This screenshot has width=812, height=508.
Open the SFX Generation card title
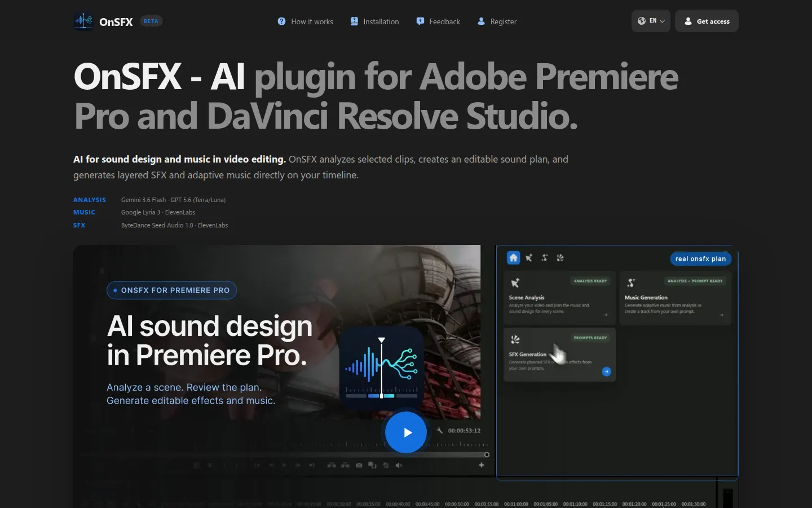pos(528,354)
